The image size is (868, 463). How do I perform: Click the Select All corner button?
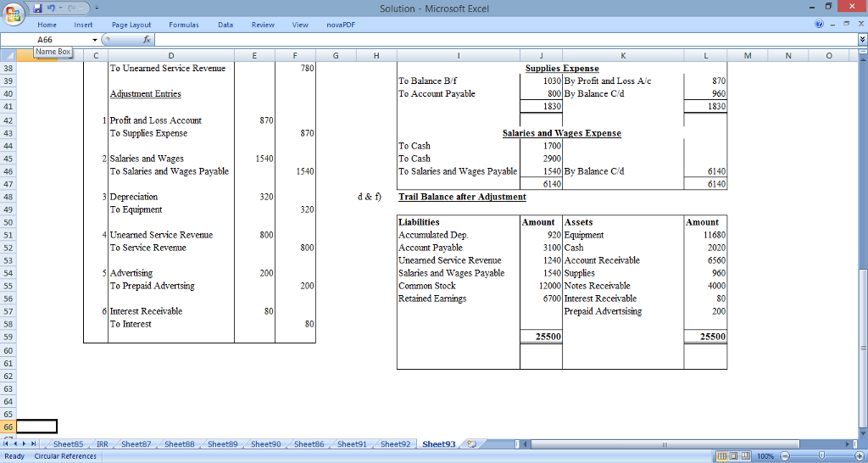tap(8, 55)
